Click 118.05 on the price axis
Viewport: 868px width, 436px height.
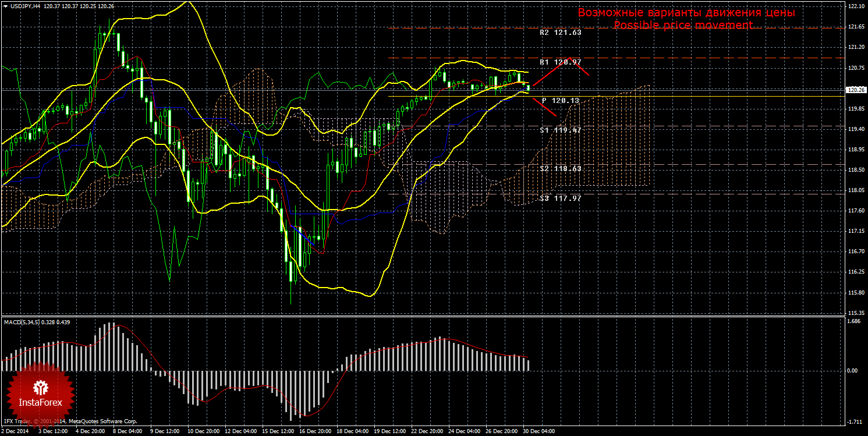856,190
